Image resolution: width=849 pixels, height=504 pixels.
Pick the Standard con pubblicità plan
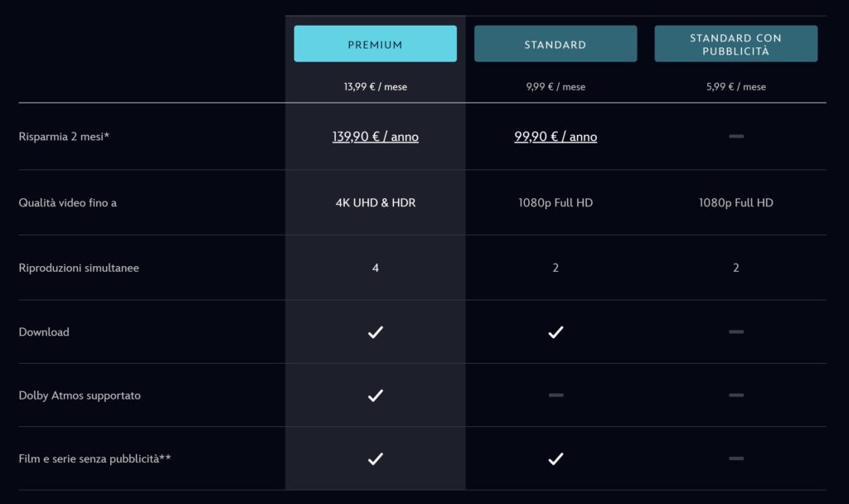(735, 44)
